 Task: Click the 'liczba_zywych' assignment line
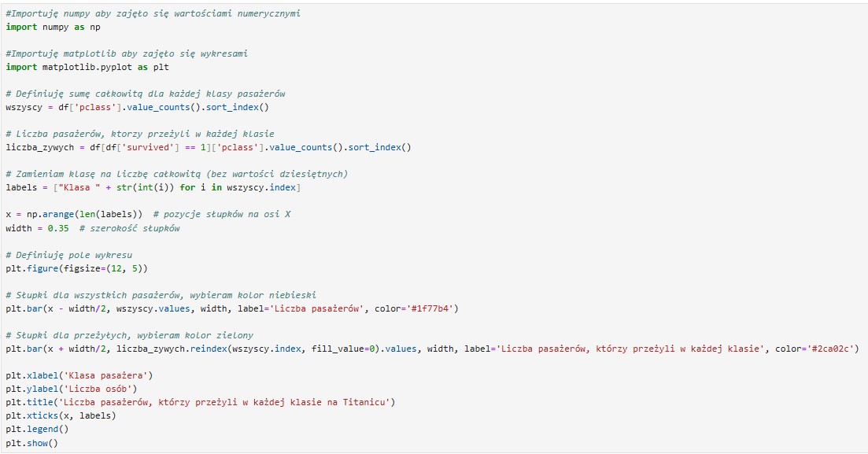coord(208,147)
